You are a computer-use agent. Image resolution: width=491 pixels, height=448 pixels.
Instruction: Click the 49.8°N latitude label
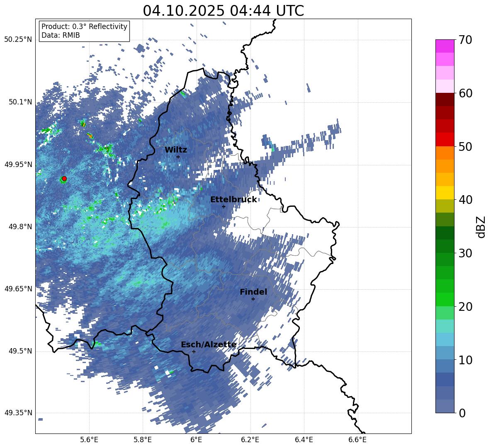(20, 227)
